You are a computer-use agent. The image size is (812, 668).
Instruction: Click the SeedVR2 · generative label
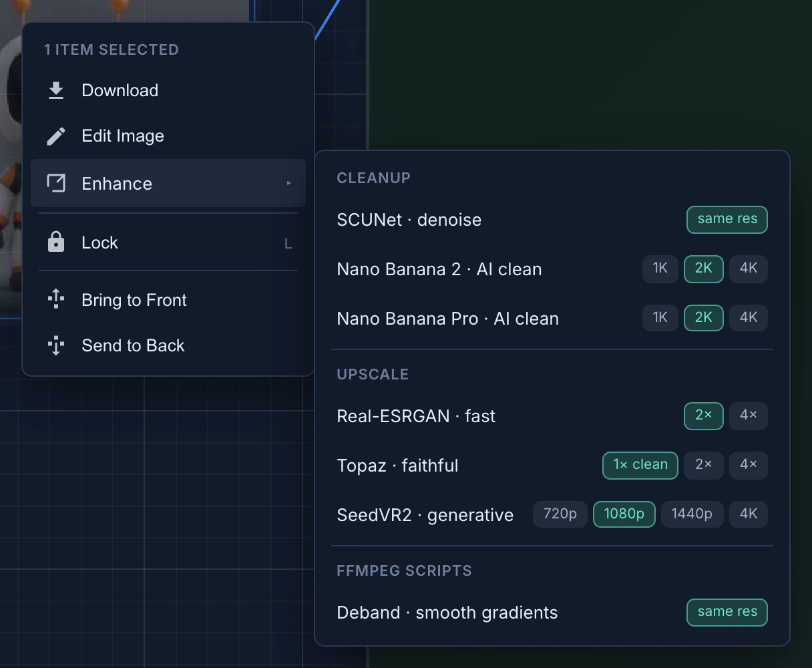click(425, 515)
